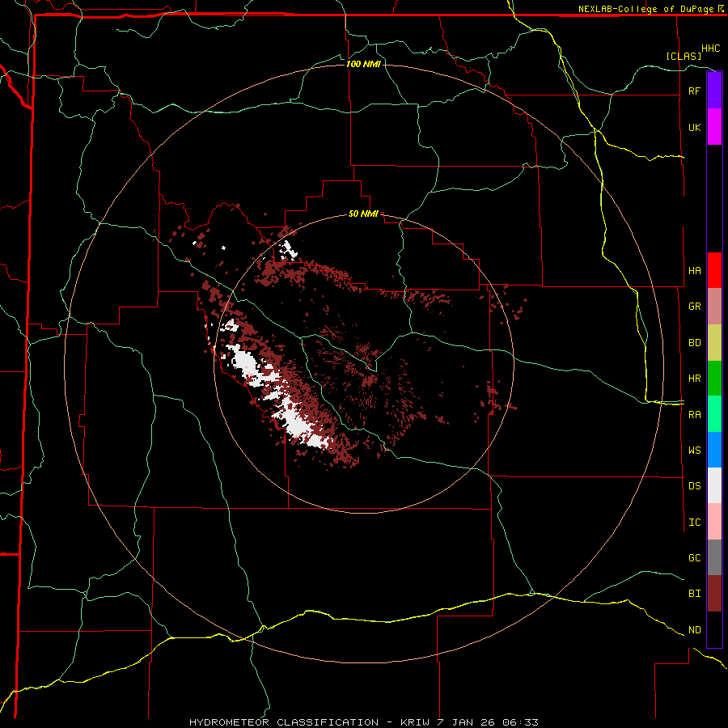Click the WS blue legend swatch
The height and width of the screenshot is (728, 728).
(714, 450)
